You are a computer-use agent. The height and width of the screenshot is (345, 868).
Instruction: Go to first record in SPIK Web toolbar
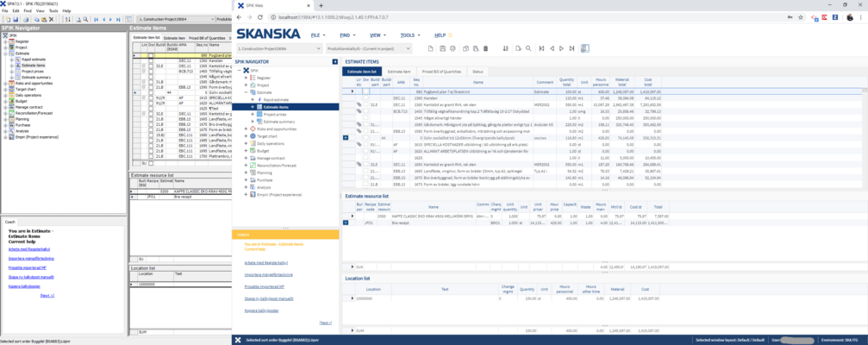pyautogui.click(x=541, y=49)
